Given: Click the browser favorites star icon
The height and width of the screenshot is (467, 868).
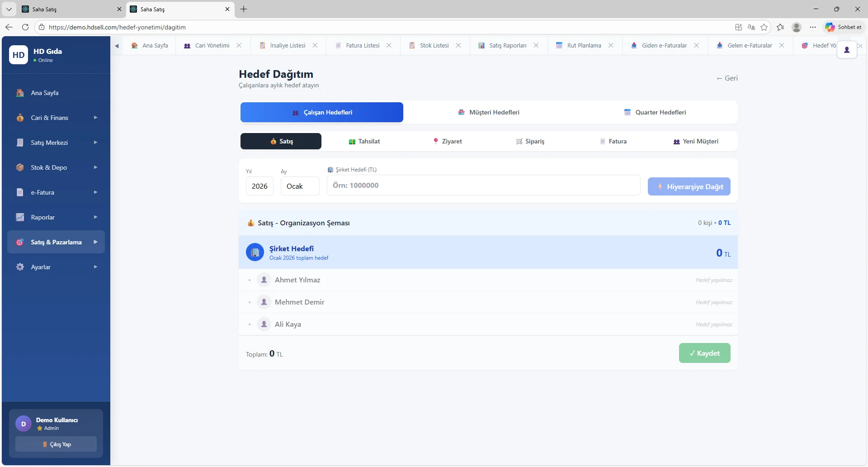Looking at the screenshot, I should point(764,27).
